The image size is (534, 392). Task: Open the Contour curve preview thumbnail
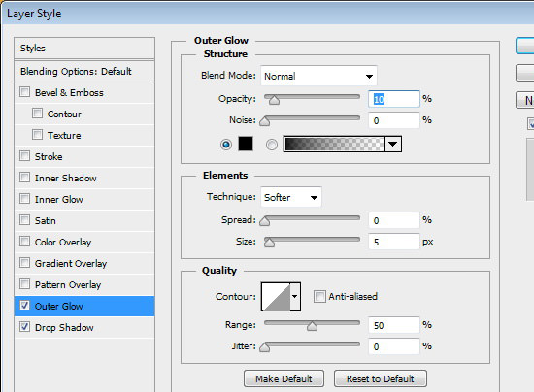click(x=276, y=297)
